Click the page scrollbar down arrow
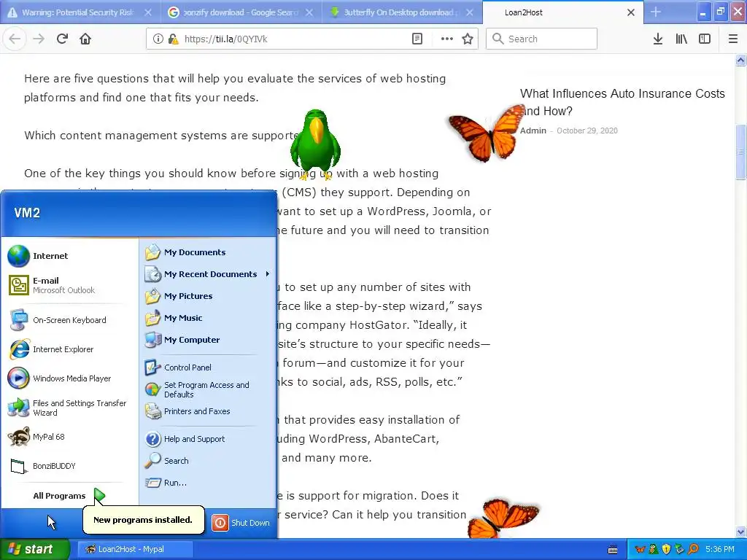Screen dimensions: 747x560 pos(741,532)
